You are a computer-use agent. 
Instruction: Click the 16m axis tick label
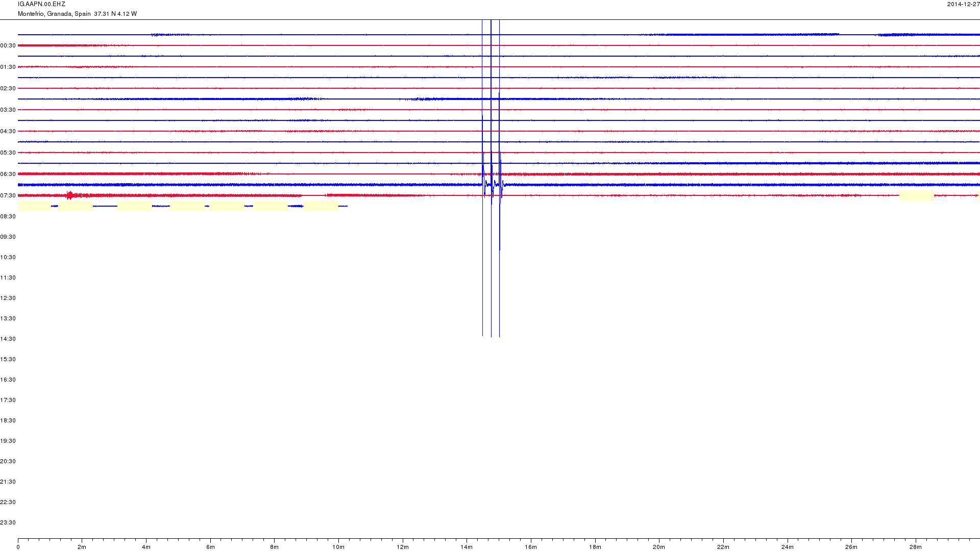pyautogui.click(x=531, y=547)
